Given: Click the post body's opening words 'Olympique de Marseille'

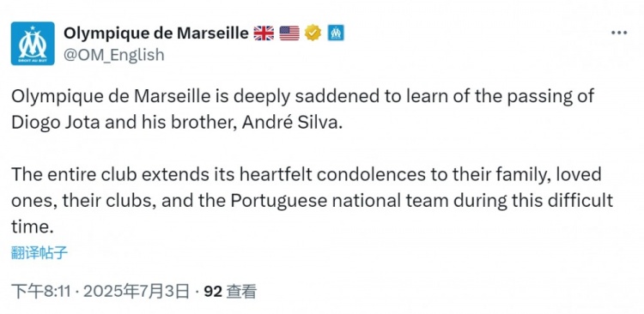Looking at the screenshot, I should 111,96.
